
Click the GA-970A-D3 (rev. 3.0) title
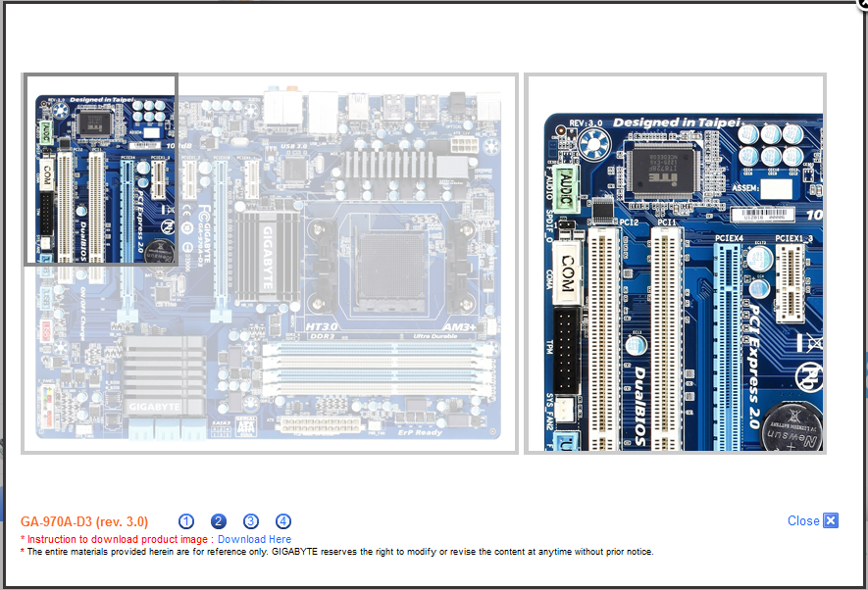84,521
